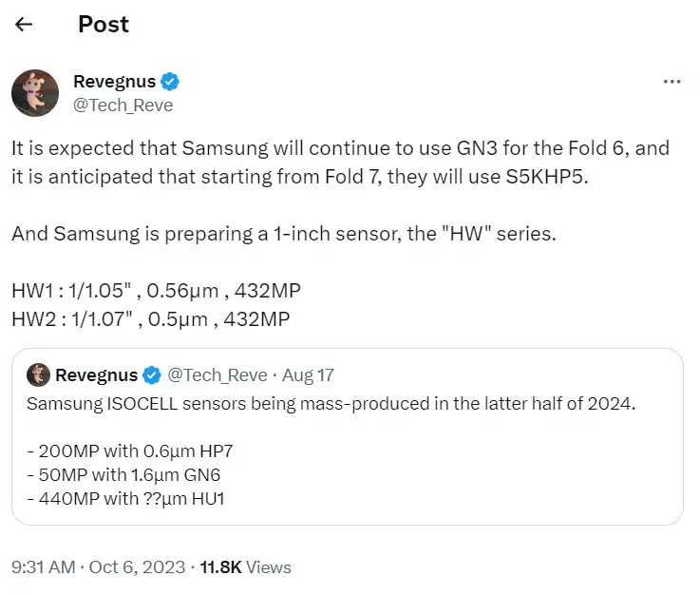Click the small avatar in quoted post
This screenshot has height=595, width=700.
tap(38, 374)
